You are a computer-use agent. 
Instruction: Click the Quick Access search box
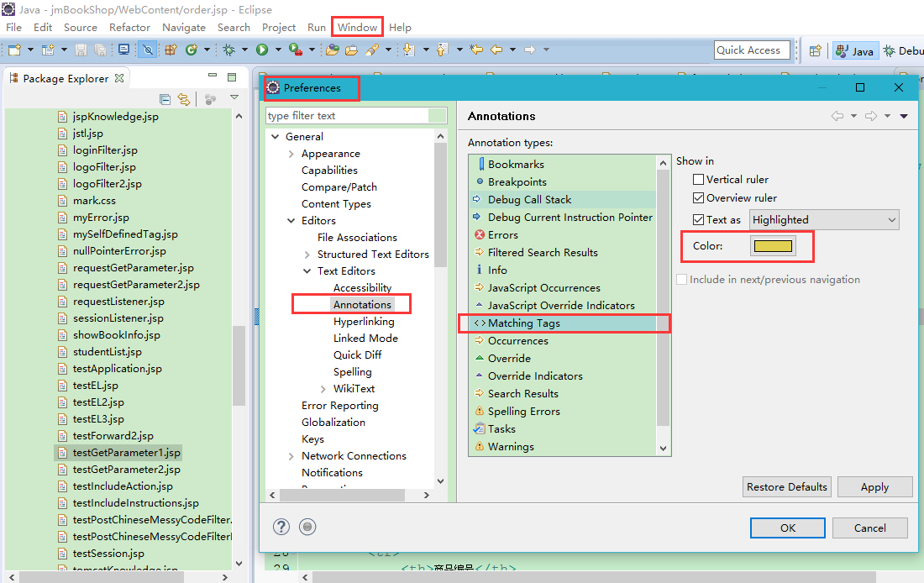(x=752, y=50)
